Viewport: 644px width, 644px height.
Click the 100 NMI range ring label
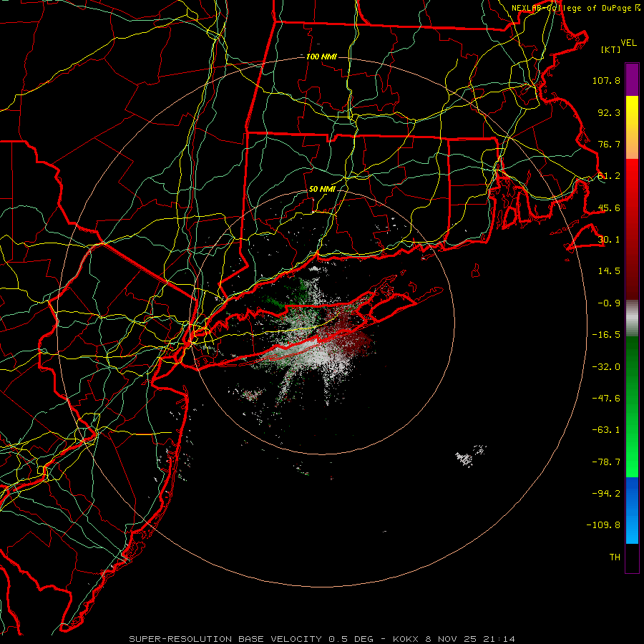click(x=321, y=57)
